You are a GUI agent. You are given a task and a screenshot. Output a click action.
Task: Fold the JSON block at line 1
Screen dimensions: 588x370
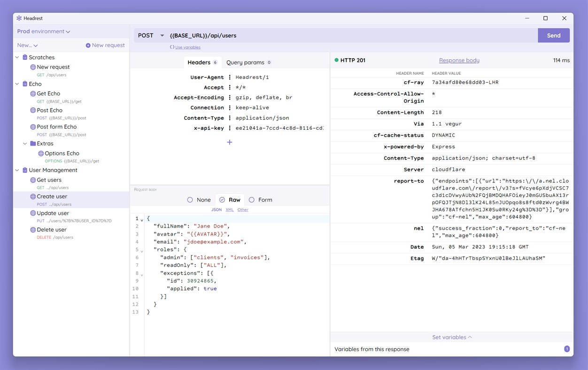[x=142, y=220]
